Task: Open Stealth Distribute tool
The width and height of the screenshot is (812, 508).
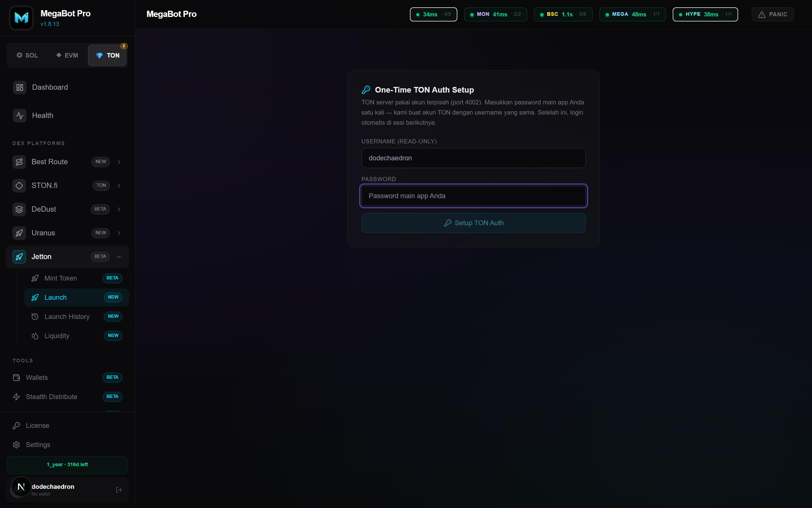Action: (x=67, y=397)
